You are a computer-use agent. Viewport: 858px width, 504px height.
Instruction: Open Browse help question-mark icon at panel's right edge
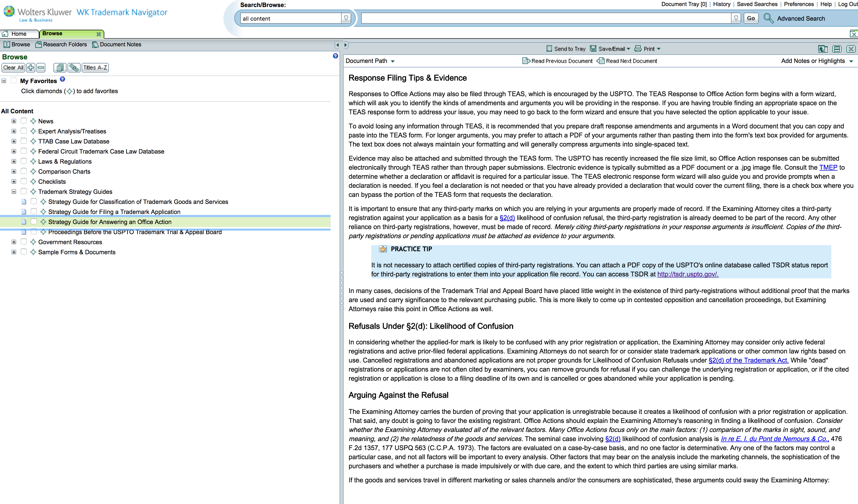(x=335, y=56)
